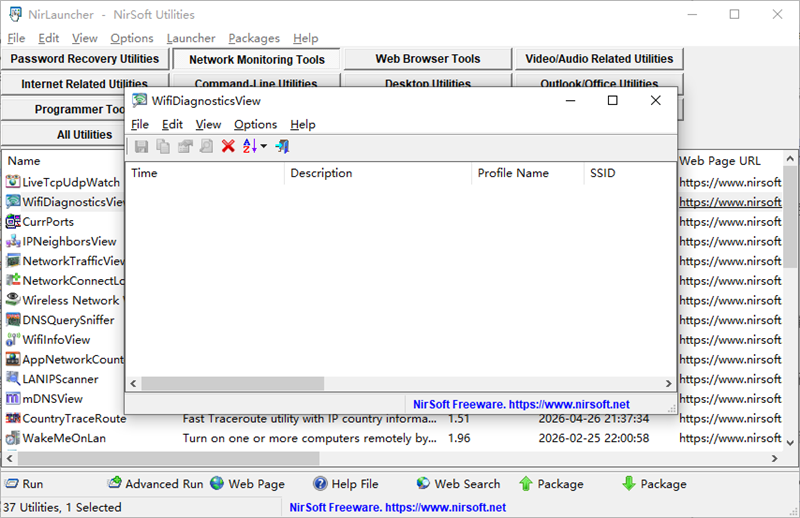The image size is (800, 518).
Task: Click the NetworkConnectLog utility icon
Action: tap(13, 280)
